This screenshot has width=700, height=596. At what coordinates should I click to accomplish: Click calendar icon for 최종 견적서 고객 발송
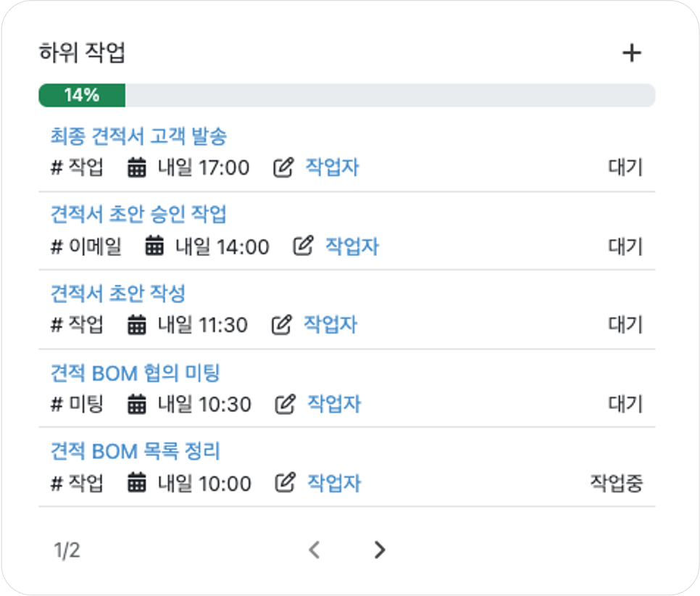(x=137, y=167)
